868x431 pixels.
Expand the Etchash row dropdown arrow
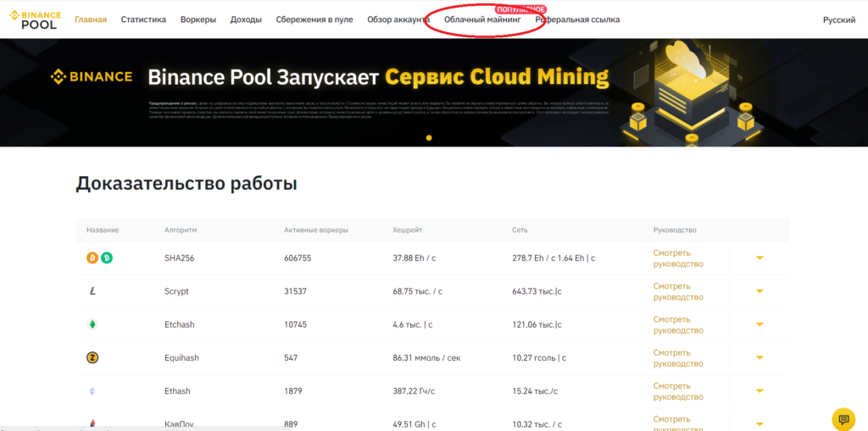tap(759, 324)
